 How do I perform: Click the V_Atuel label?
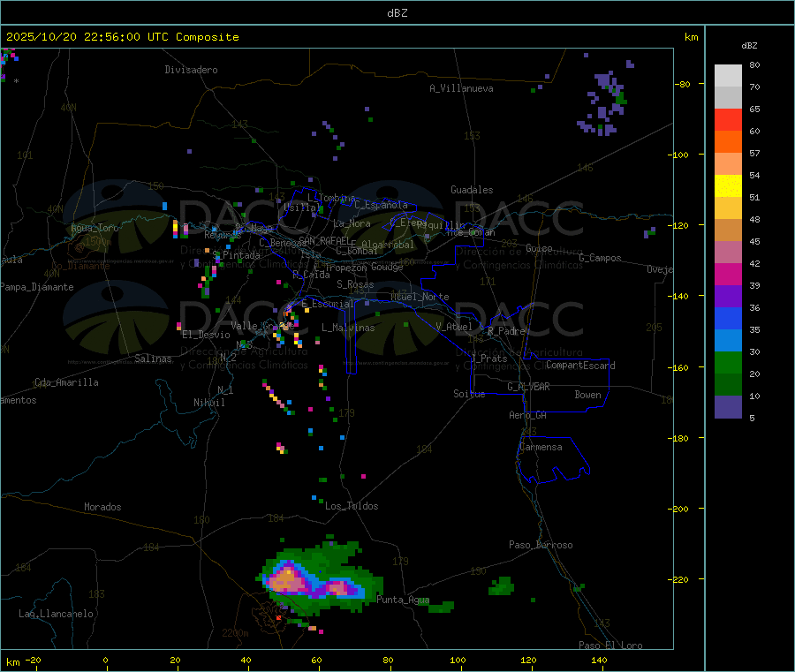click(x=454, y=327)
